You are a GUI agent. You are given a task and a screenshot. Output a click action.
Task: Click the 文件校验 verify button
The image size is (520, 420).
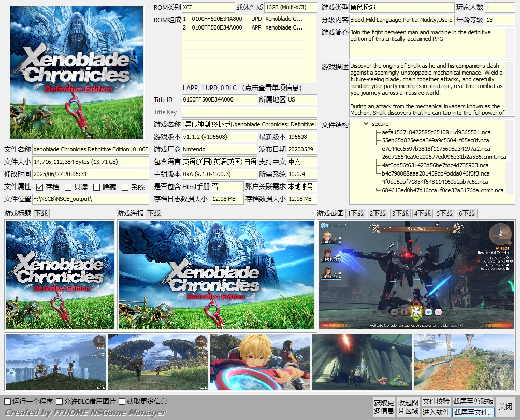pyautogui.click(x=436, y=401)
